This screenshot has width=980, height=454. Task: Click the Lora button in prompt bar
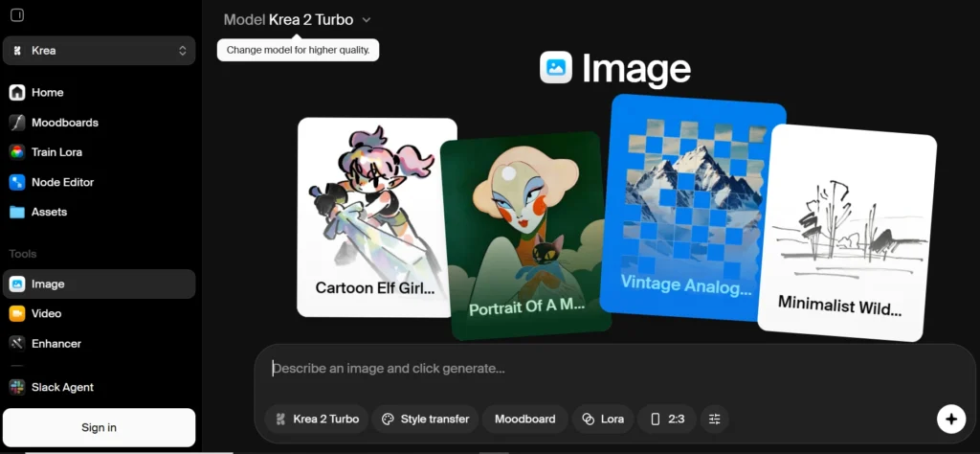pyautogui.click(x=603, y=419)
